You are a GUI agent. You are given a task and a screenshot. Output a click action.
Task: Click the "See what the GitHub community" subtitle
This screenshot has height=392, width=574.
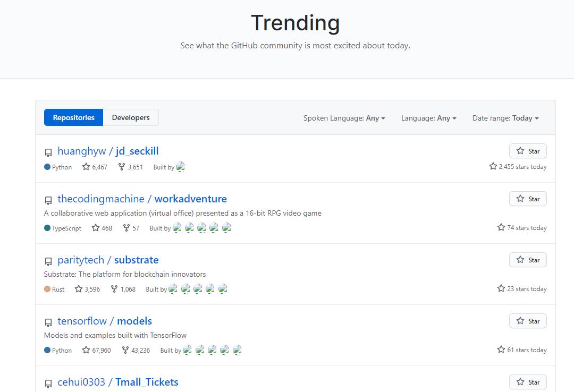[x=295, y=46]
